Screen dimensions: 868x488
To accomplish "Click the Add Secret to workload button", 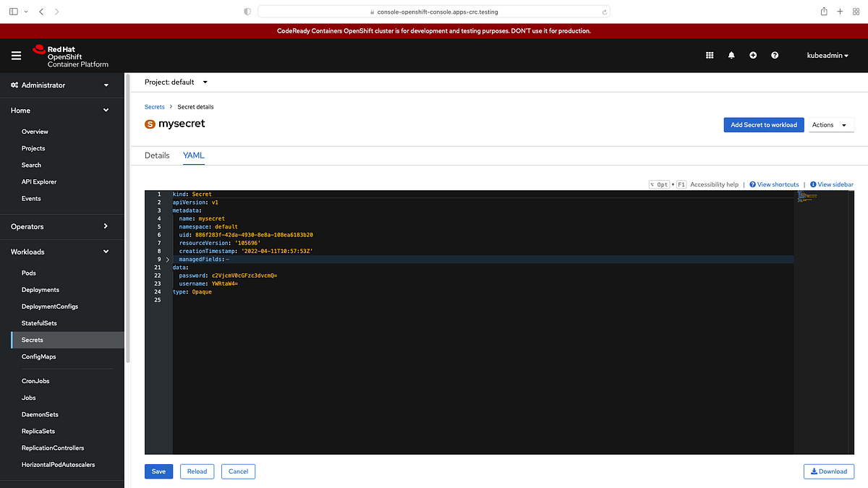I will coord(764,124).
